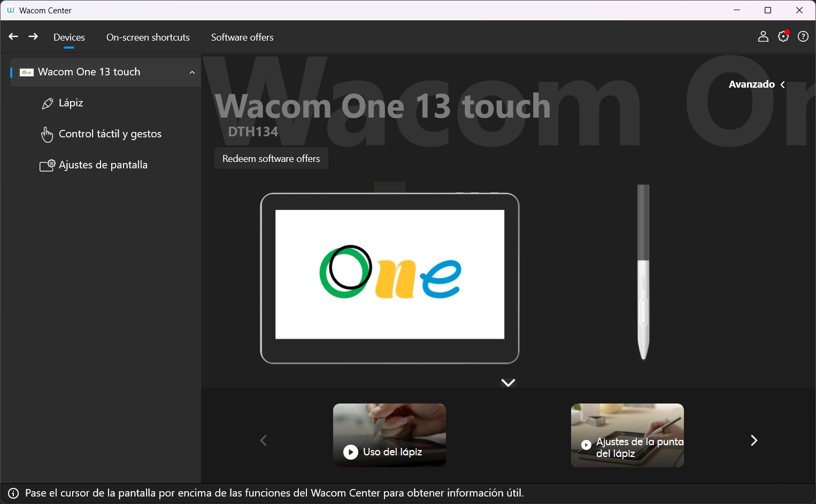Show next tutorial videos with right chevron
Viewport: 816px width, 504px height.
(754, 440)
